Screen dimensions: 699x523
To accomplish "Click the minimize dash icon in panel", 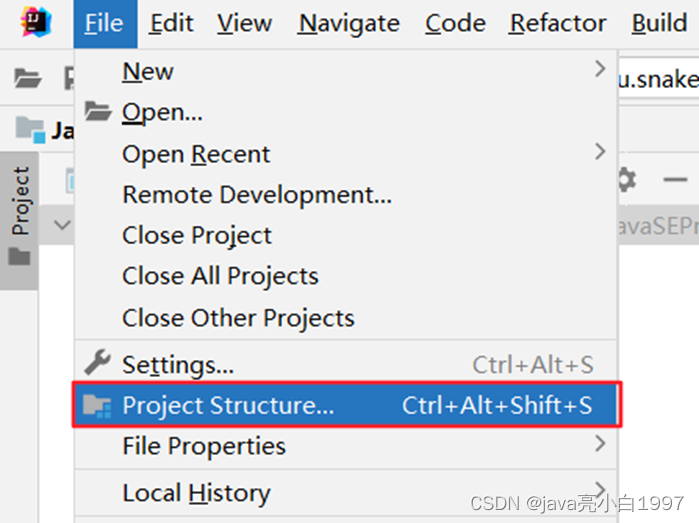I will tap(675, 180).
